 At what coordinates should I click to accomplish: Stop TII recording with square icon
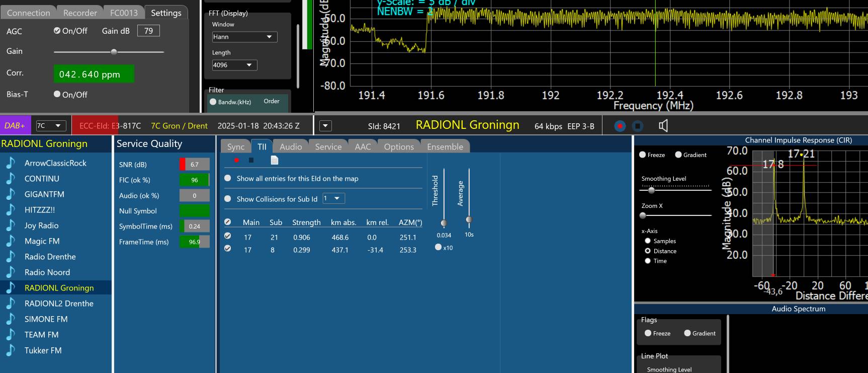251,160
